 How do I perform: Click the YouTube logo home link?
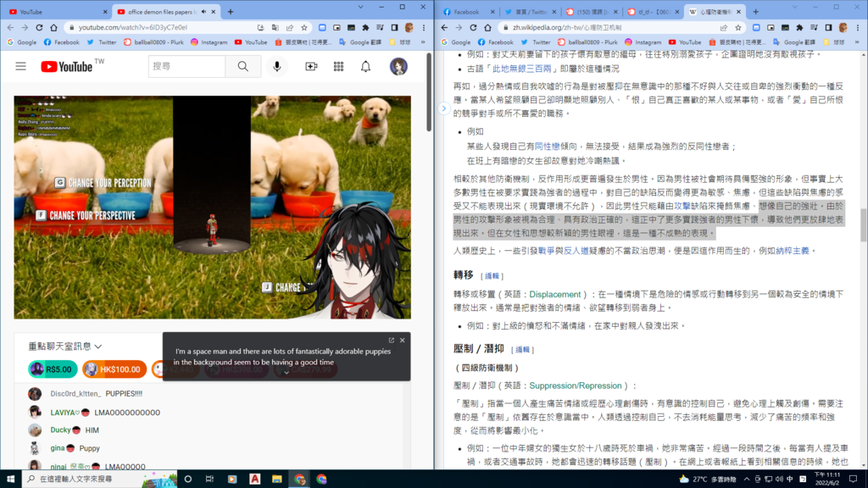[x=66, y=66]
